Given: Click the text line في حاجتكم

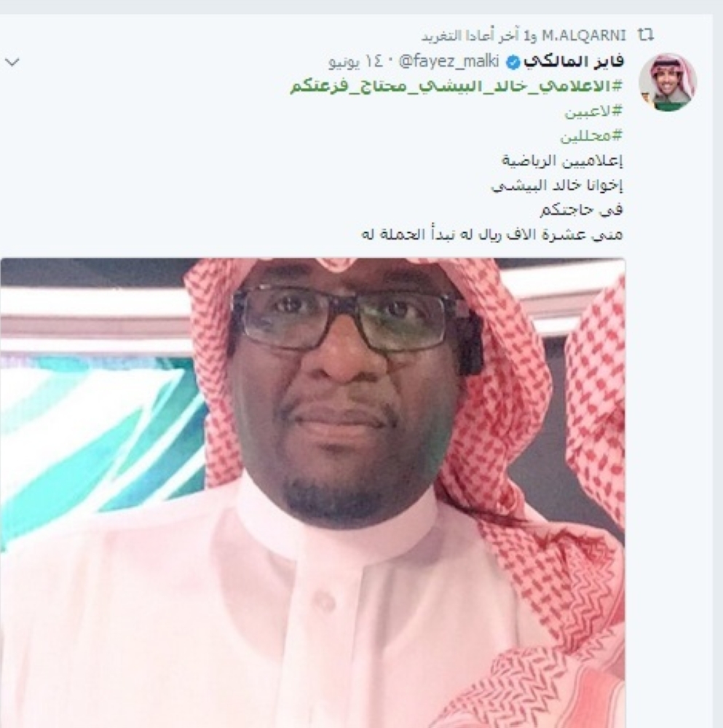Looking at the screenshot, I should point(581,210).
